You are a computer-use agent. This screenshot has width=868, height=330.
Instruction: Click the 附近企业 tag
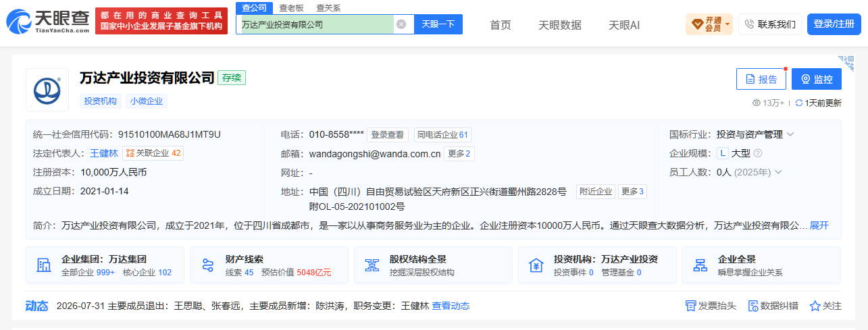coord(596,192)
